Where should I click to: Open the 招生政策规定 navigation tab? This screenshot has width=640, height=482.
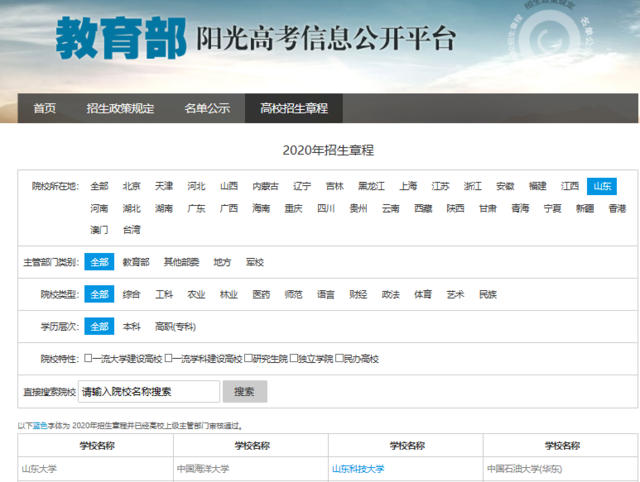tap(120, 108)
